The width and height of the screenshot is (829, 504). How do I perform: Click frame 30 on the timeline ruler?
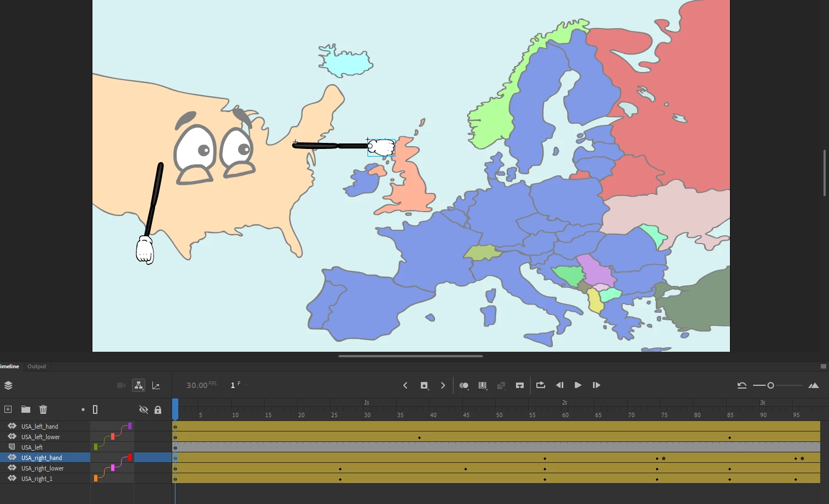[x=367, y=415]
